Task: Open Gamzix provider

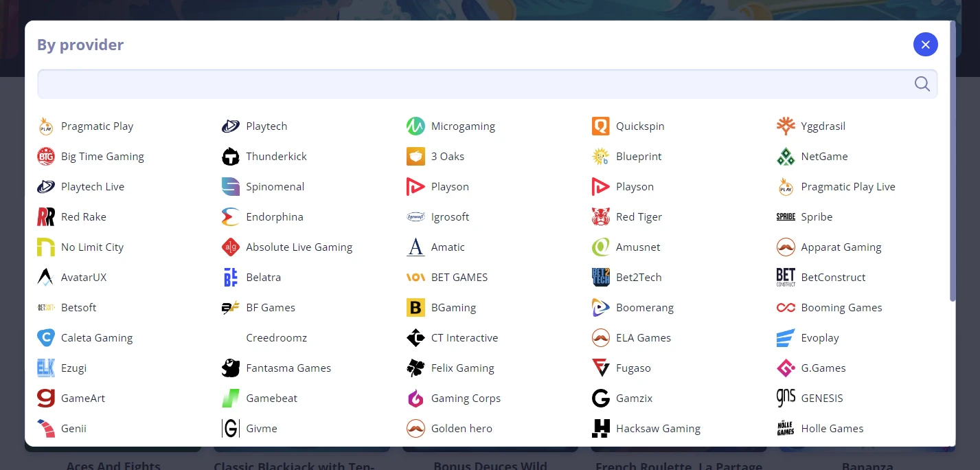Action: click(x=622, y=399)
